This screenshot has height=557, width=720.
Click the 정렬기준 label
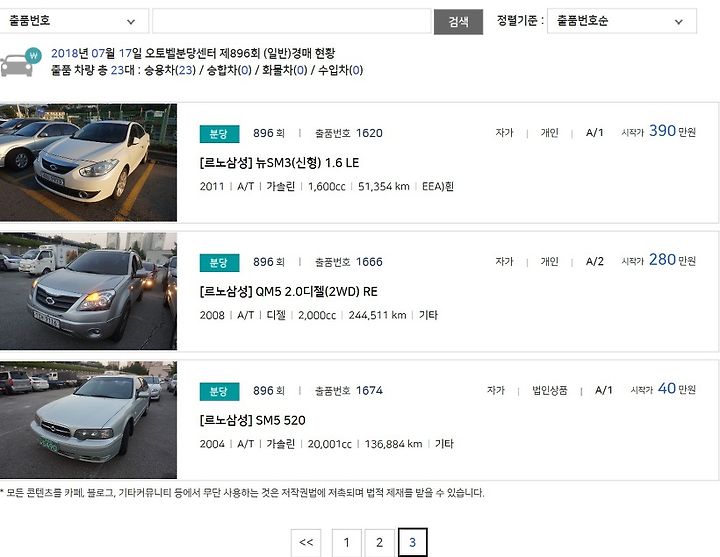[x=520, y=21]
